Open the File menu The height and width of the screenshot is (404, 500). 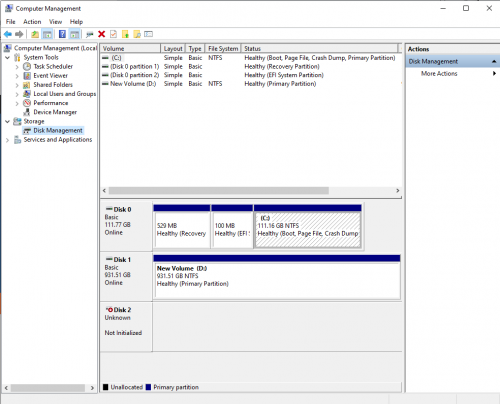click(x=10, y=22)
